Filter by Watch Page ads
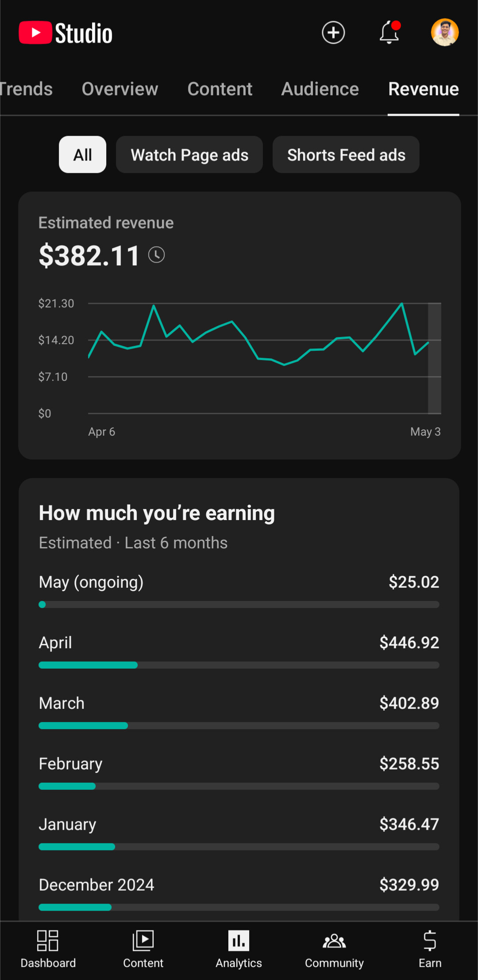This screenshot has height=980, width=478. 189,155
